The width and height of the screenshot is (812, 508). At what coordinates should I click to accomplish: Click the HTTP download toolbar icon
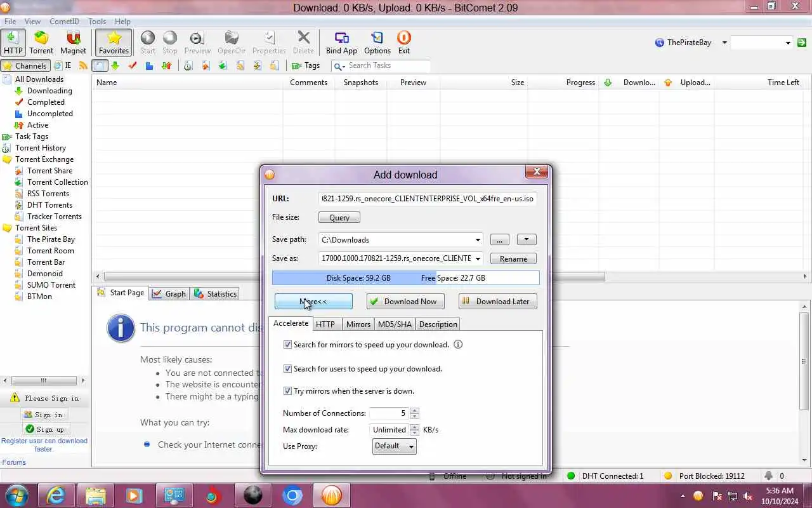tap(13, 43)
